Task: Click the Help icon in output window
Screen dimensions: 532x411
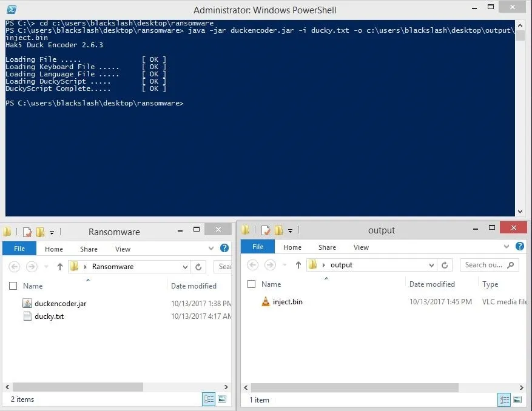Action: (520, 246)
